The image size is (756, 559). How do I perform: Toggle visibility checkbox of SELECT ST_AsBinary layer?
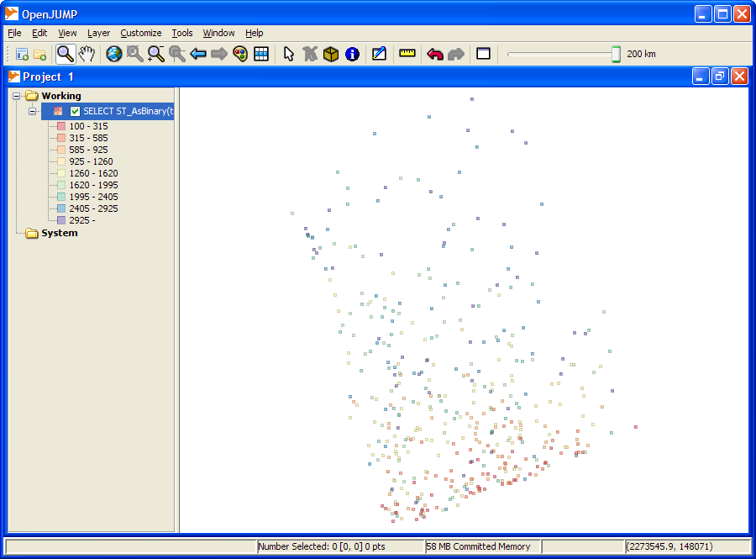pos(75,112)
